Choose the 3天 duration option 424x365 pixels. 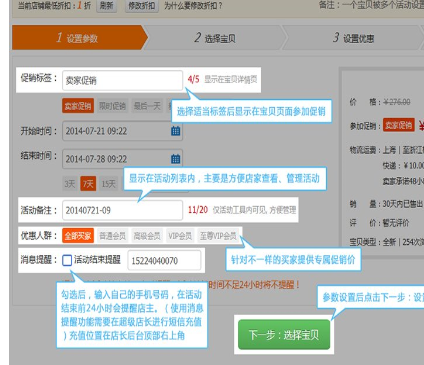[70, 184]
